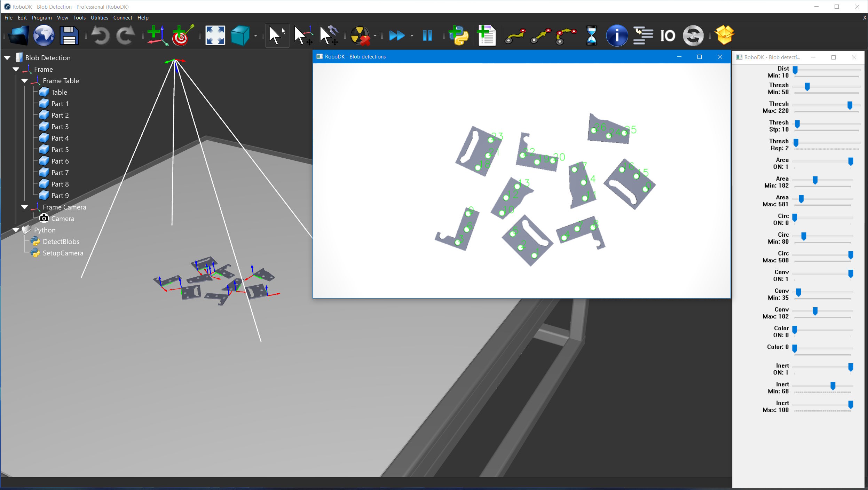This screenshot has height=490, width=868.
Task: Click the Thresh Max slider handle
Action: point(850,105)
